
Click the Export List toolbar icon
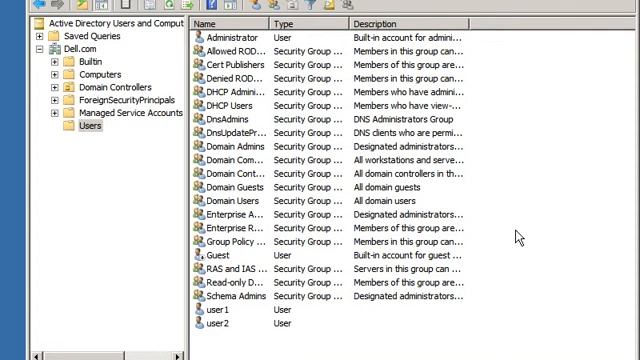tap(187, 4)
